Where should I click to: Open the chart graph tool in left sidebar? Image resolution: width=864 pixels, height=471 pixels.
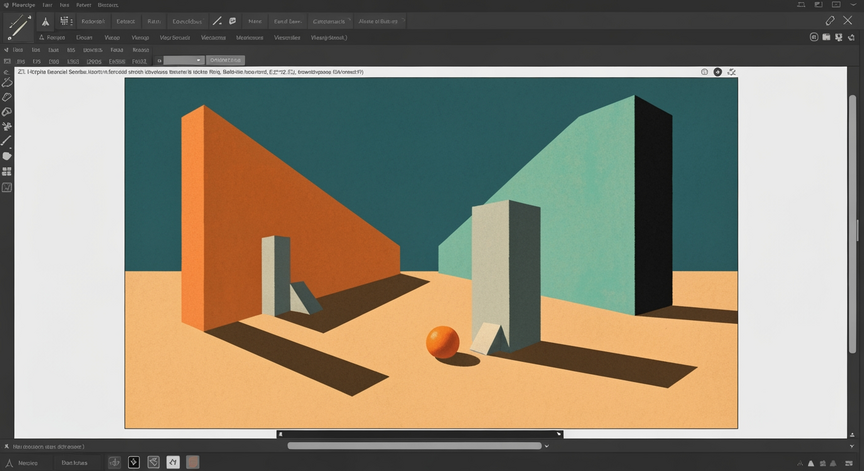[x=7, y=187]
